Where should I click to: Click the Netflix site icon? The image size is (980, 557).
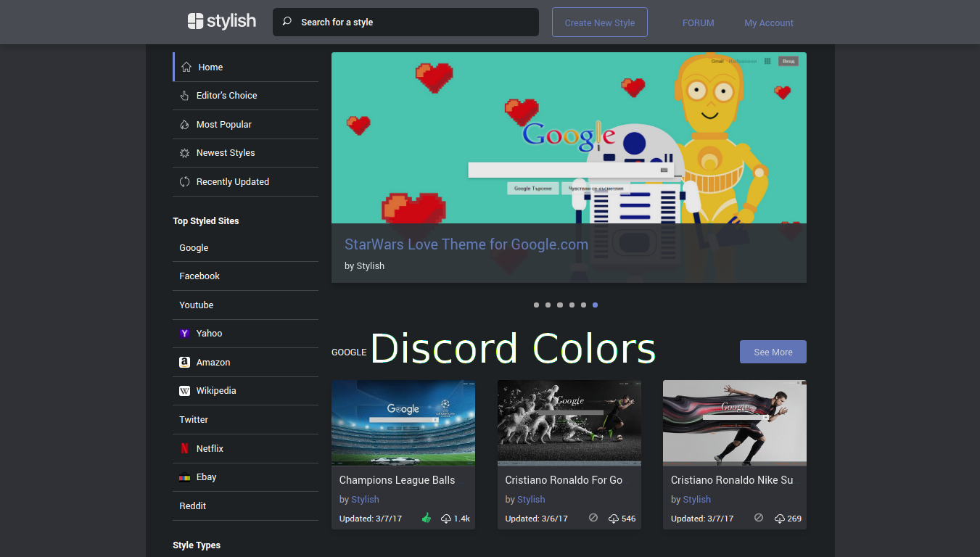click(x=184, y=448)
